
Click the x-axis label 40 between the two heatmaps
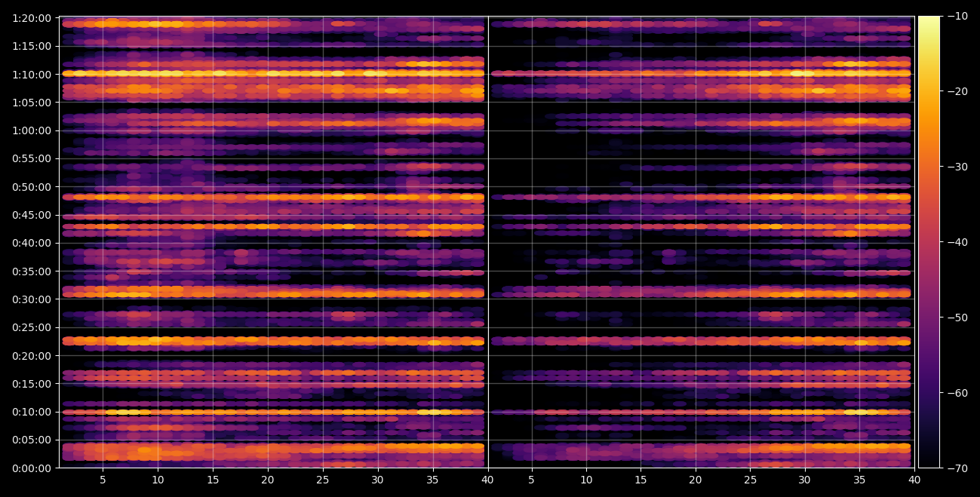[487, 480]
